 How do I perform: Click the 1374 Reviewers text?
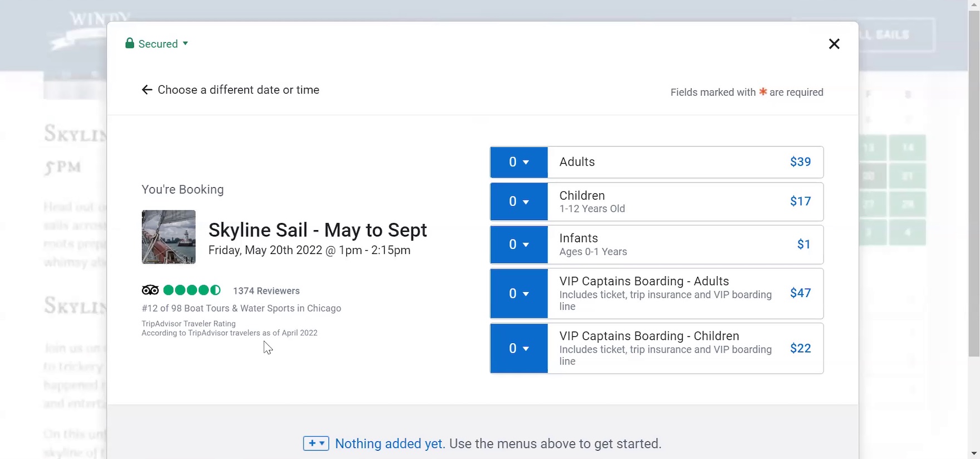tap(266, 291)
